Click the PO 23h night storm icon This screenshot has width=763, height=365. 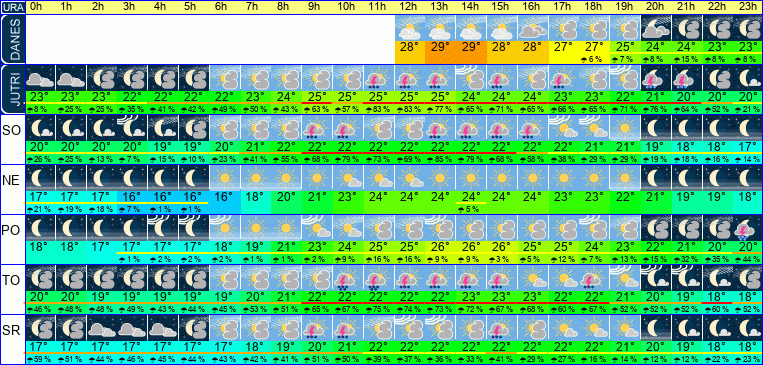pos(747,228)
